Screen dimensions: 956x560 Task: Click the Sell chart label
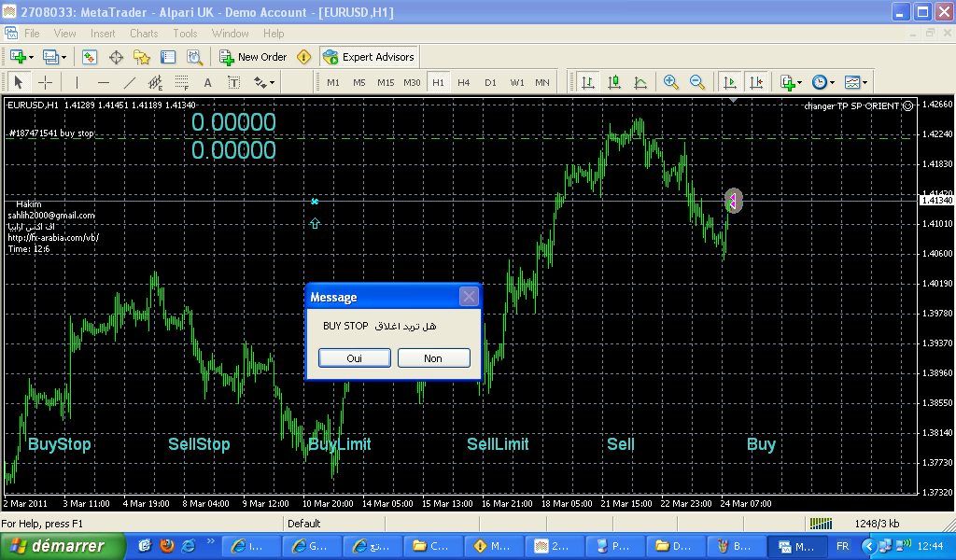tap(621, 444)
